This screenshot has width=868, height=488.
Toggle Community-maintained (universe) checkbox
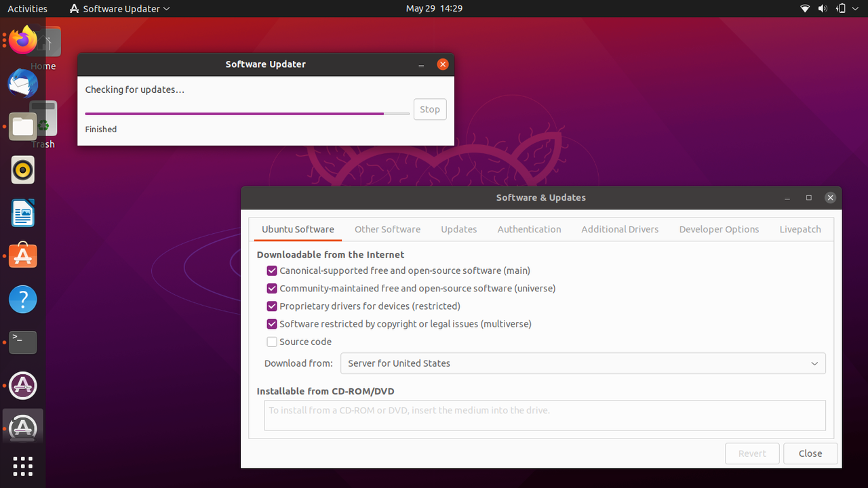[272, 288]
